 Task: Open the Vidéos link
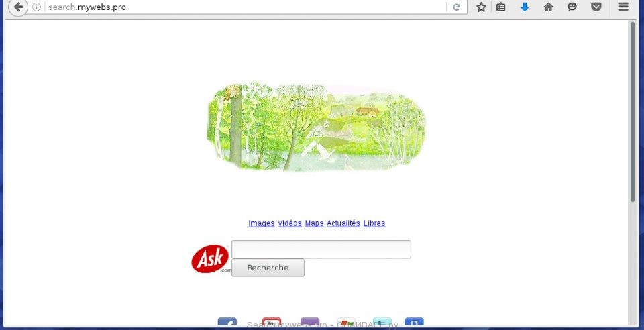[290, 223]
